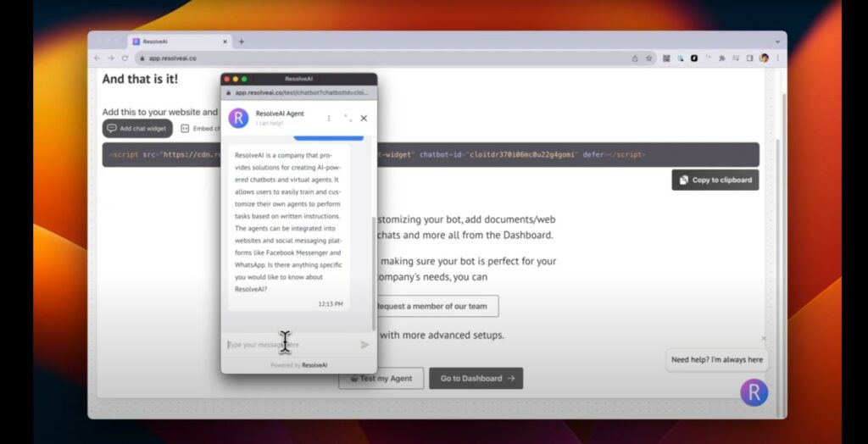
Task: Open the browser side panel icon
Action: pos(749,58)
